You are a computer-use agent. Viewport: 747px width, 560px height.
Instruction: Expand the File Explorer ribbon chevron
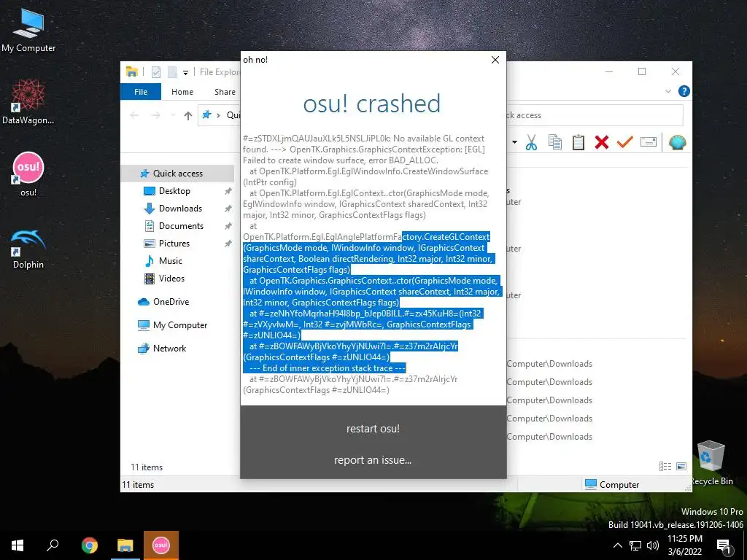668,91
